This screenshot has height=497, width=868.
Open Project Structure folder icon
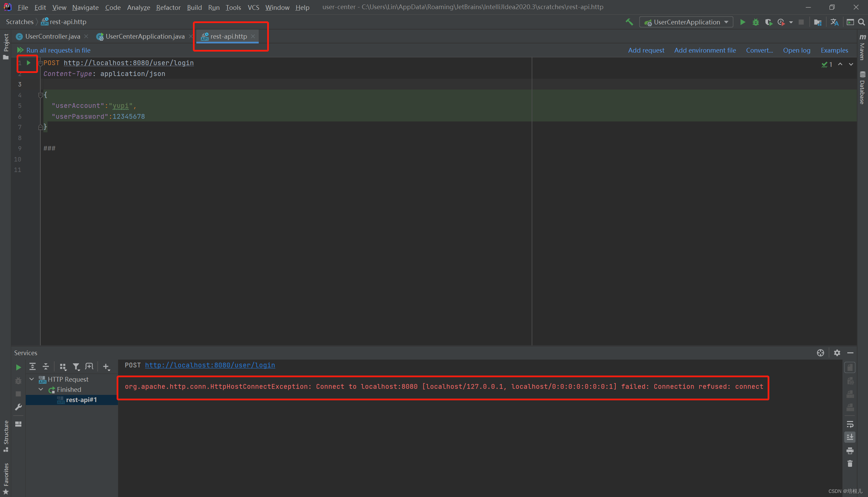[x=817, y=22]
